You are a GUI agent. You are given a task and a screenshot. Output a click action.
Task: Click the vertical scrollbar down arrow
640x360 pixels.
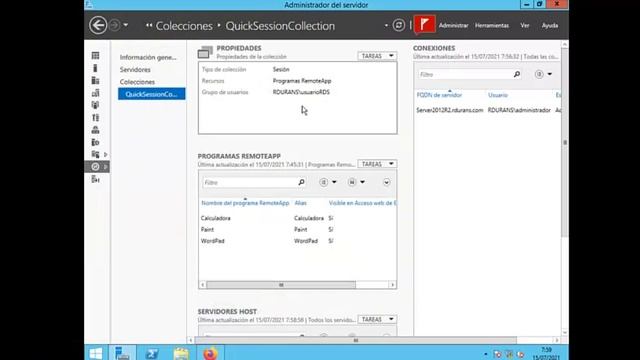[x=565, y=332]
